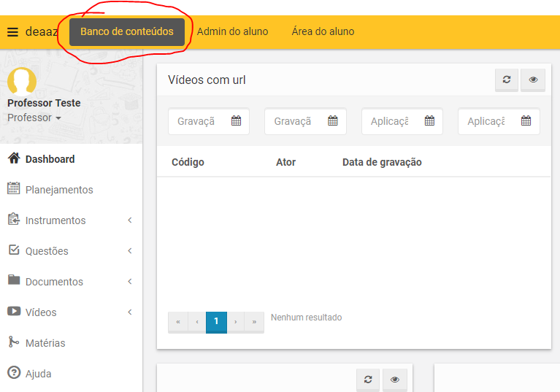The image size is (560, 392).
Task: Click the first Aplicação date field
Action: [402, 121]
